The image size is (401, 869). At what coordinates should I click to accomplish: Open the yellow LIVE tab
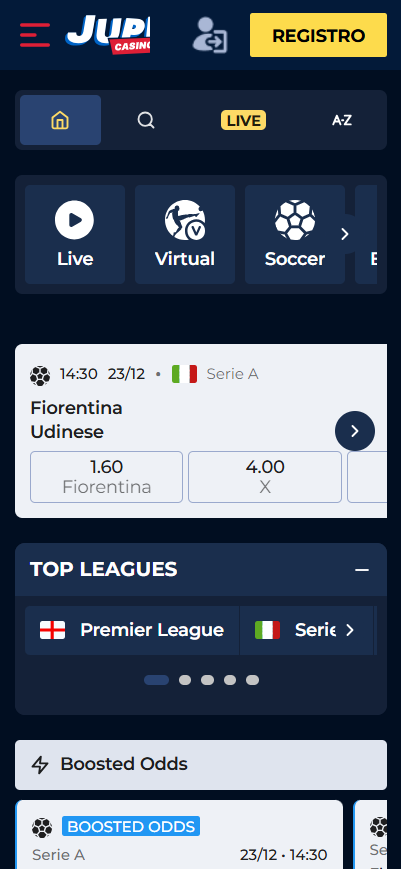click(244, 120)
